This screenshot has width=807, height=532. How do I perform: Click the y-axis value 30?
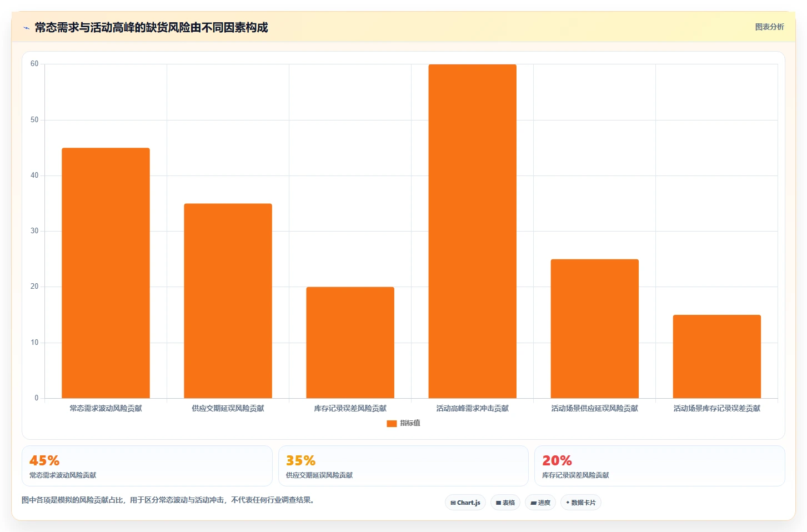point(34,231)
